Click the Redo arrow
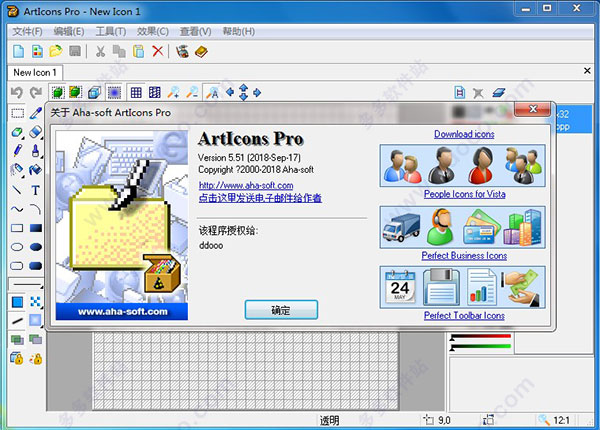 [x=36, y=92]
